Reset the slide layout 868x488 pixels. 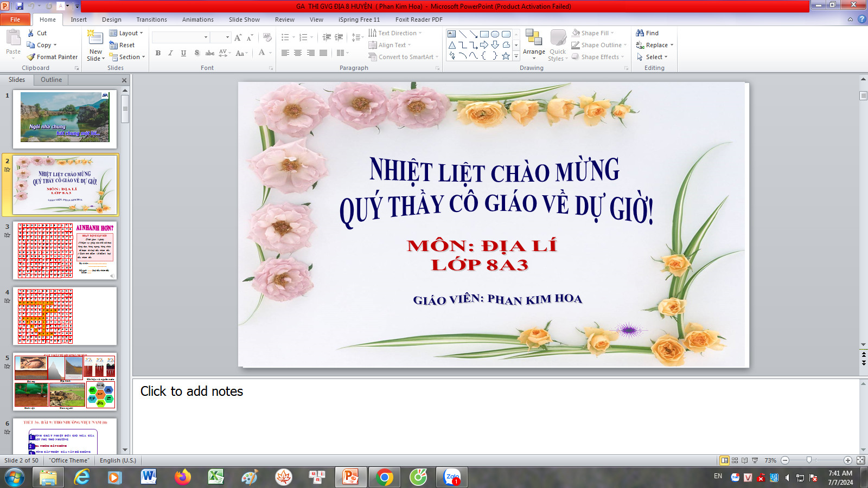[x=122, y=45]
